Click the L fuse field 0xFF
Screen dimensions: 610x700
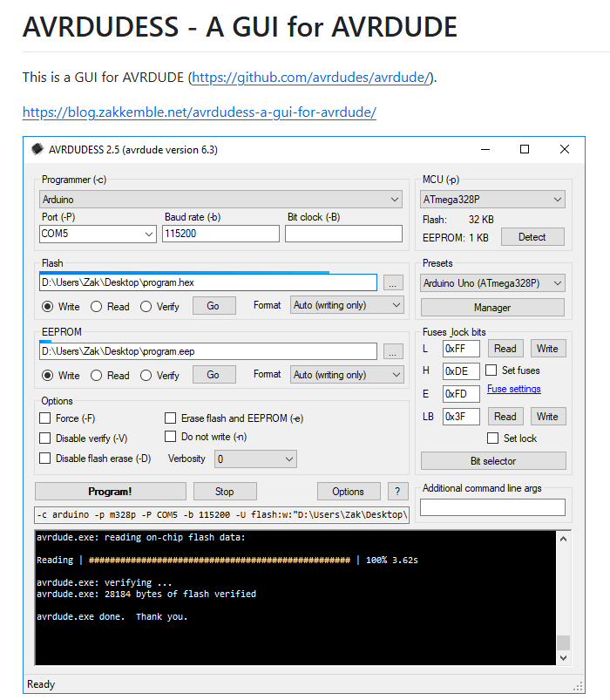pyautogui.click(x=461, y=349)
